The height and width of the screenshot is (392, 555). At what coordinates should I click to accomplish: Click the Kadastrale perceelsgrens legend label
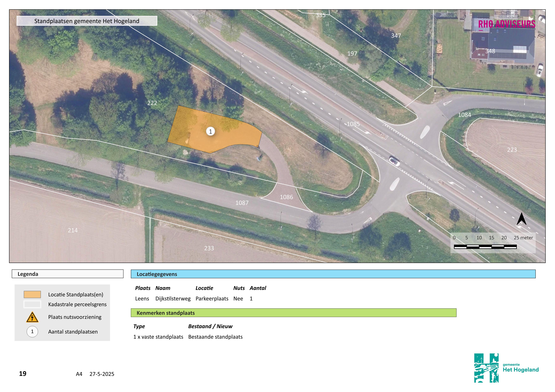pyautogui.click(x=77, y=305)
